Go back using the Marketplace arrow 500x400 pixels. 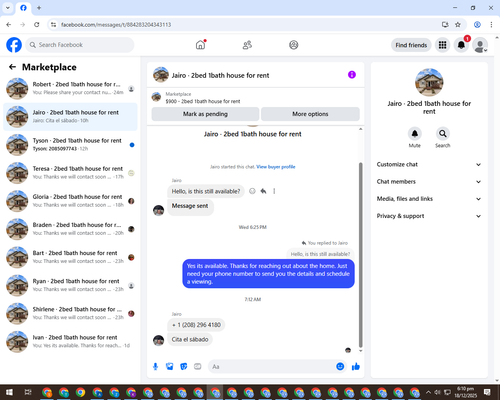tap(12, 67)
